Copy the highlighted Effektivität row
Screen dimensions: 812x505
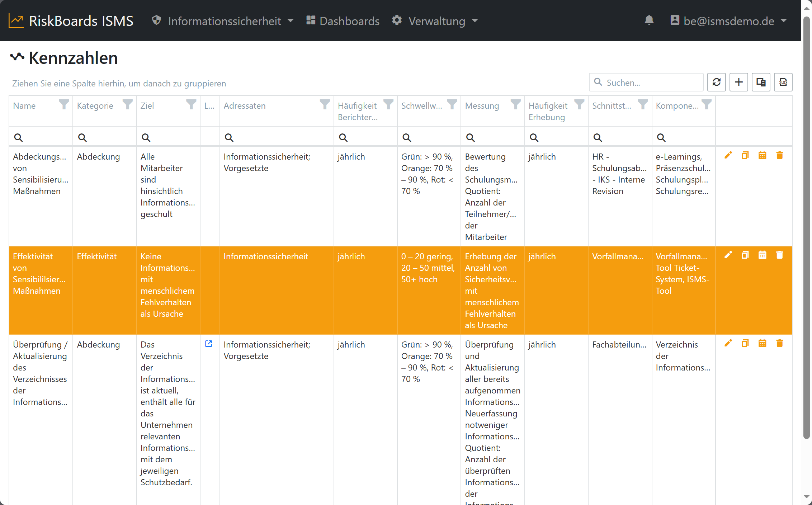click(x=745, y=255)
